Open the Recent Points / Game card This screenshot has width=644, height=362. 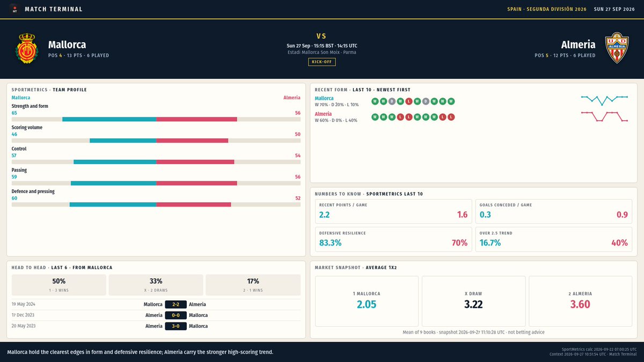coord(393,211)
